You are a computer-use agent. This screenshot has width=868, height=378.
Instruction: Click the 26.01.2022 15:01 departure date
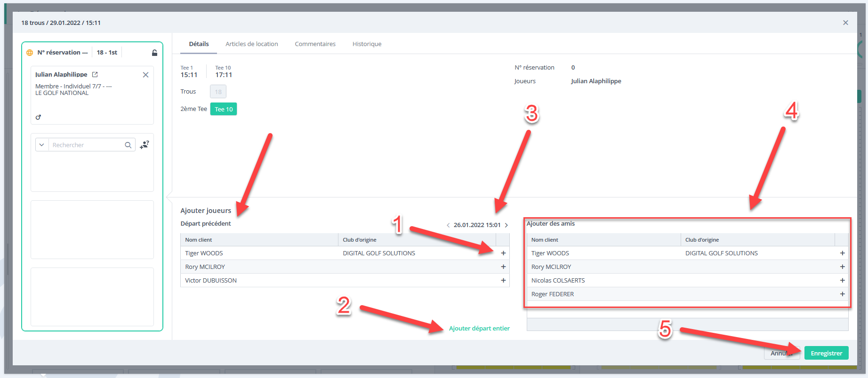[477, 225]
